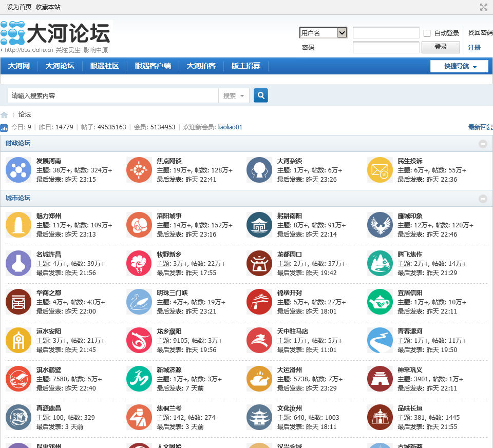Open the 用户名 login type dropdown

[x=323, y=33]
